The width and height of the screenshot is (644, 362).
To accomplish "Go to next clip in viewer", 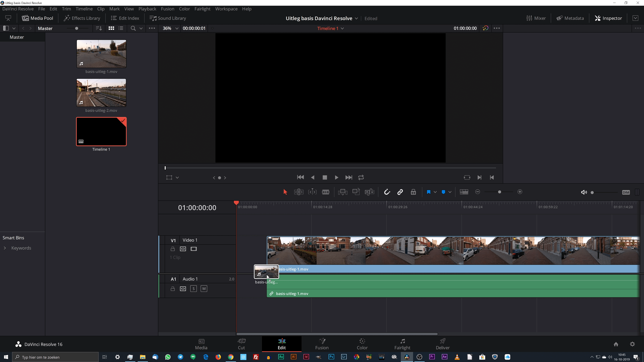I will pos(479,177).
